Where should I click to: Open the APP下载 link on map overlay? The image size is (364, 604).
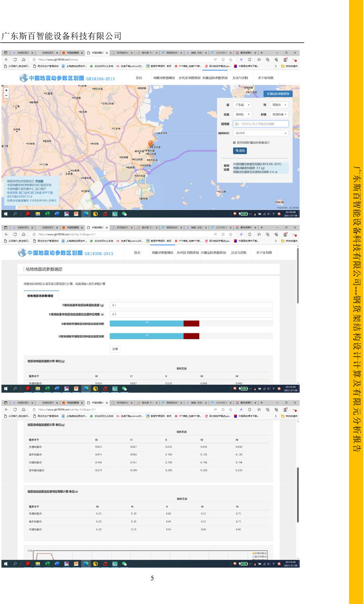click(x=48, y=193)
